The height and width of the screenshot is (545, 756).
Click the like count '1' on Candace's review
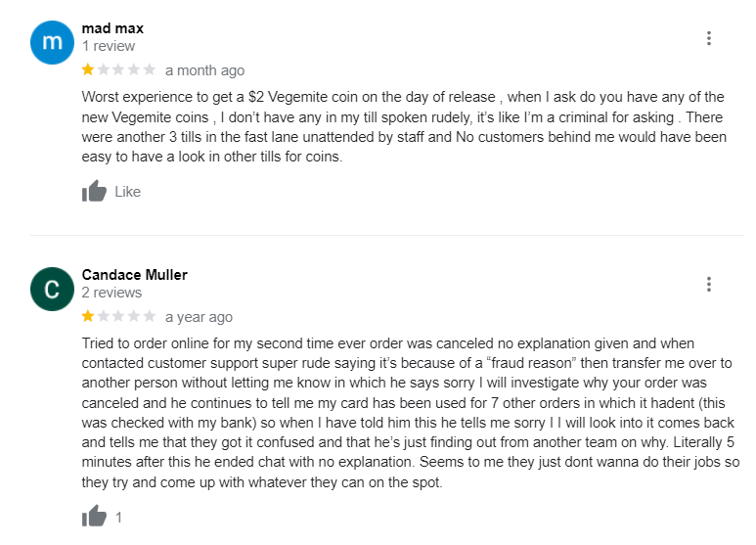(119, 518)
